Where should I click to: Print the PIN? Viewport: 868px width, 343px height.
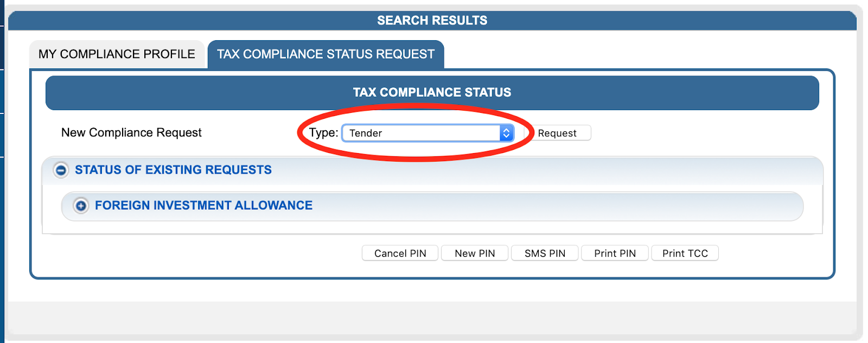[615, 253]
